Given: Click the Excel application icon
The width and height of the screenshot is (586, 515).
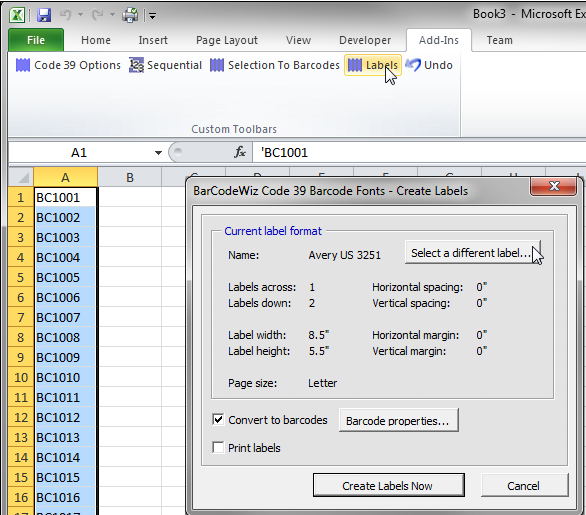Looking at the screenshot, I should (x=17, y=15).
